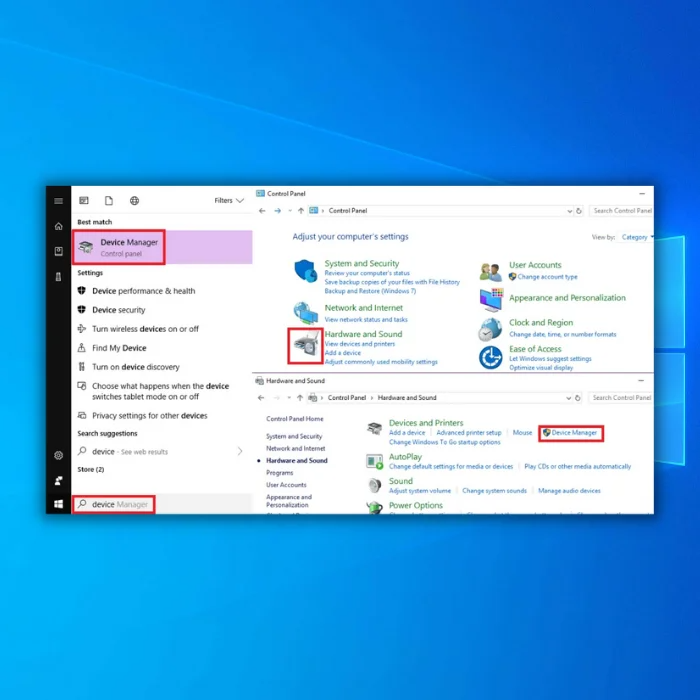This screenshot has height=700, width=700.
Task: Select Programs in the left sidebar
Action: (x=279, y=473)
